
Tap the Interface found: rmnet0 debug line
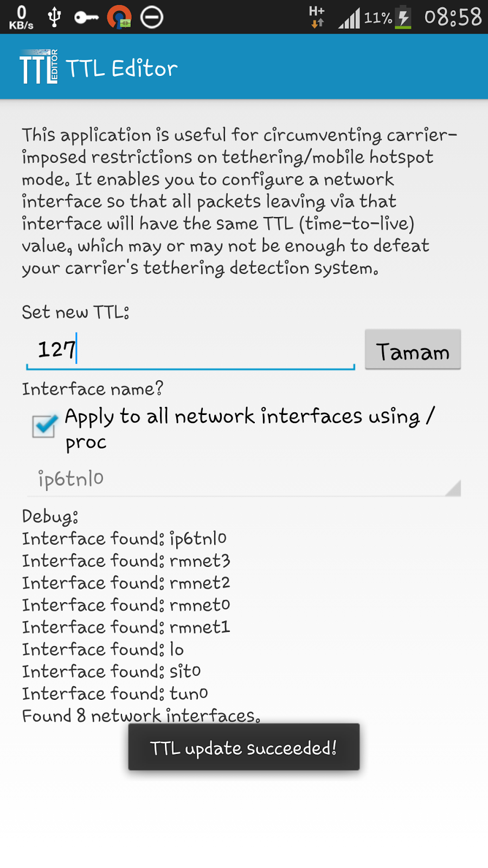tap(126, 605)
